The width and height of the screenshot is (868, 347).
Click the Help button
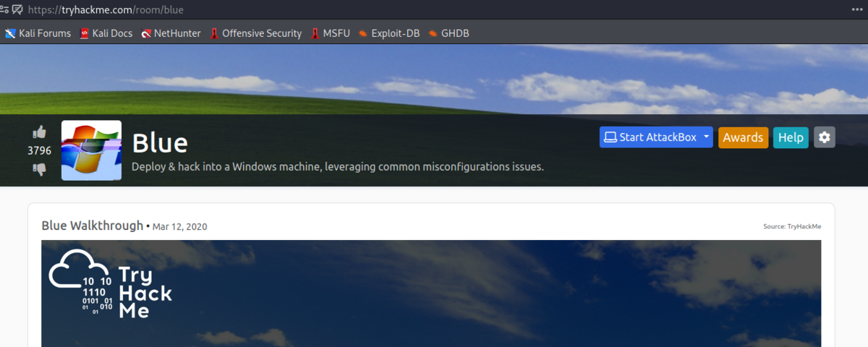(791, 137)
